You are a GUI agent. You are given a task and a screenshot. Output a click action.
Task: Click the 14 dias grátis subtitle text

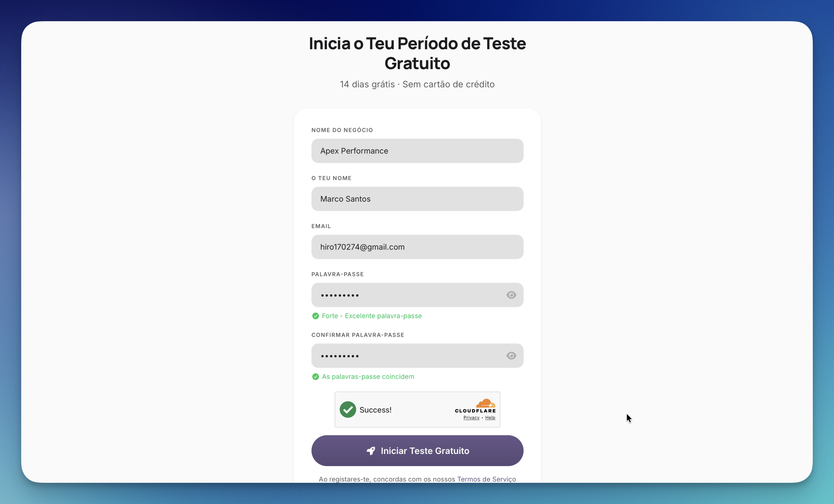click(417, 84)
